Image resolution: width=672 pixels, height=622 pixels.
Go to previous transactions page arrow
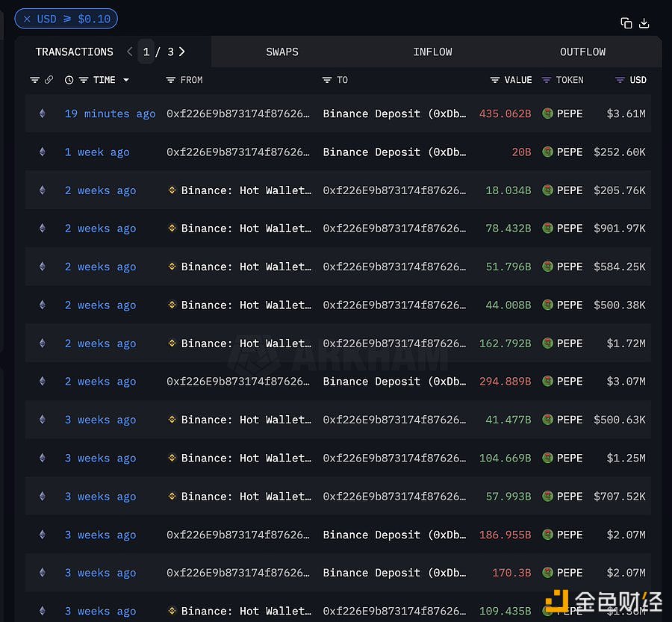pyautogui.click(x=130, y=52)
